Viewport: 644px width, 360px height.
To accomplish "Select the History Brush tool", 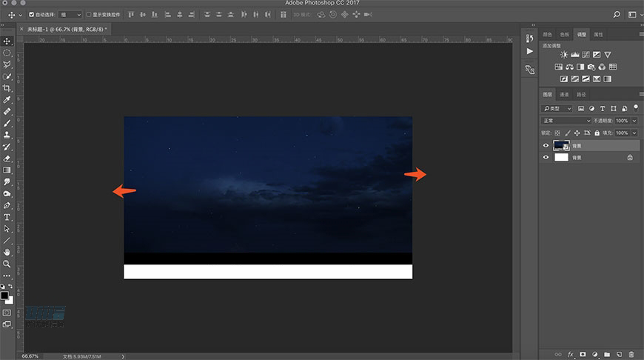I will pyautogui.click(x=7, y=147).
